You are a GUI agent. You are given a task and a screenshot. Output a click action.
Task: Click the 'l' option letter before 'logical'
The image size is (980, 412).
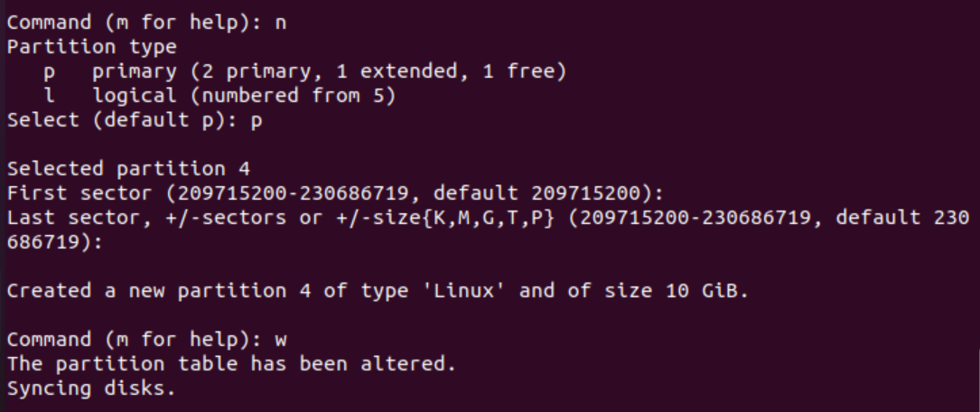point(49,96)
